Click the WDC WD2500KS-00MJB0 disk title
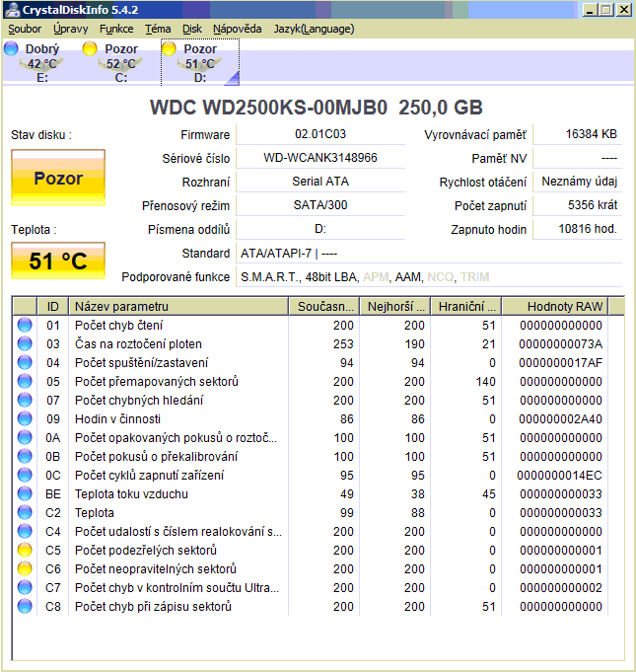636x672 pixels. (x=317, y=108)
